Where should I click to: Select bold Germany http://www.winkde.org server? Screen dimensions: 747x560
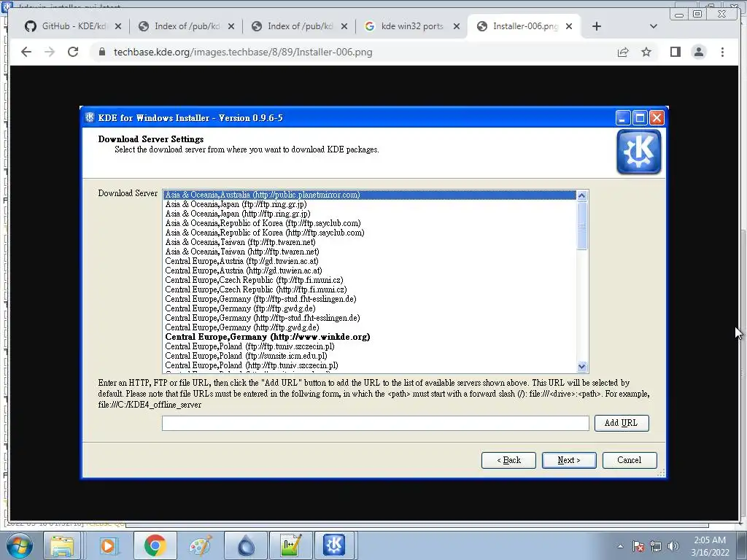(369, 337)
